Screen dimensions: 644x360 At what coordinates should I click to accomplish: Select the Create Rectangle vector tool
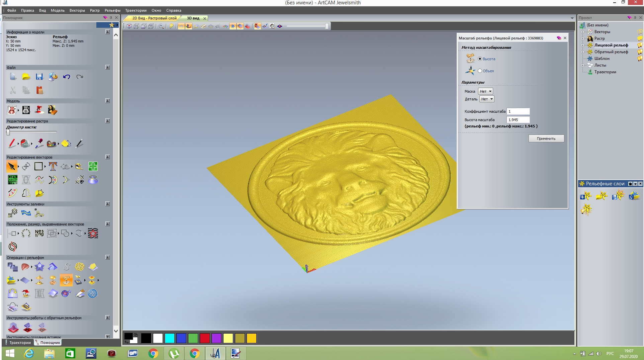pos(38,166)
